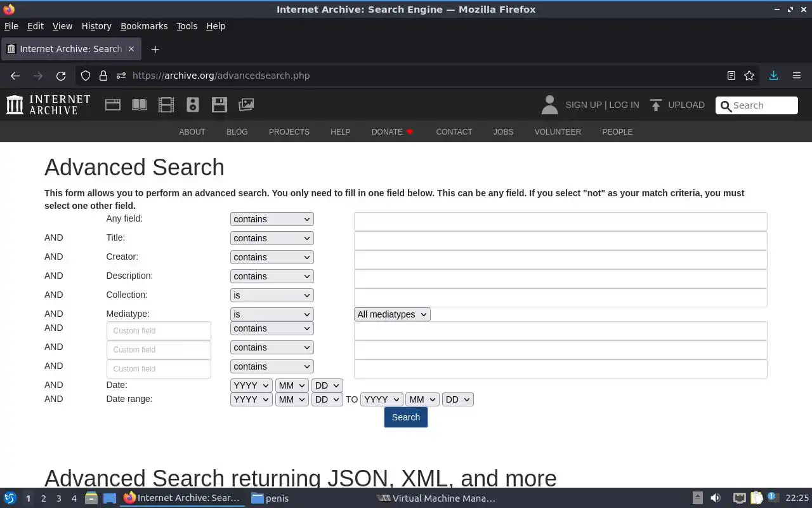Open the History menu

coord(96,26)
